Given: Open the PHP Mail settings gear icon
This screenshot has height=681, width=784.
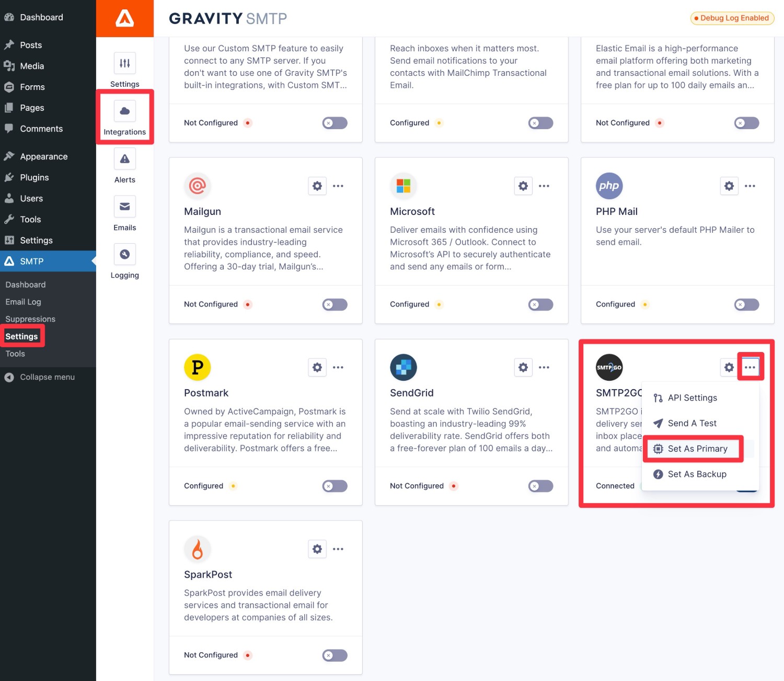Looking at the screenshot, I should point(729,186).
